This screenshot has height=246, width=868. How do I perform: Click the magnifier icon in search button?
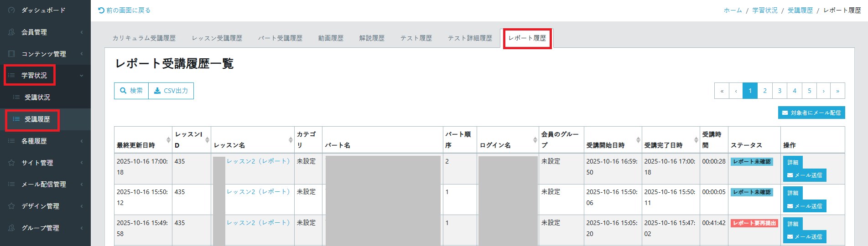123,91
